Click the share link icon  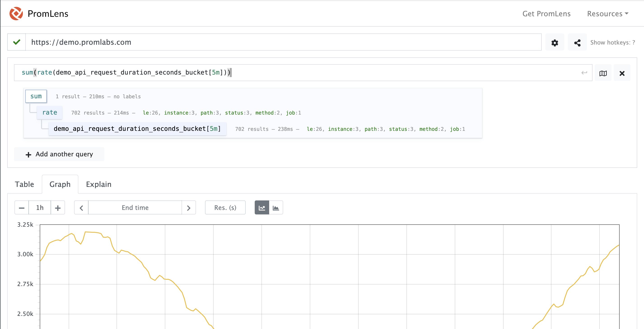pyautogui.click(x=577, y=42)
